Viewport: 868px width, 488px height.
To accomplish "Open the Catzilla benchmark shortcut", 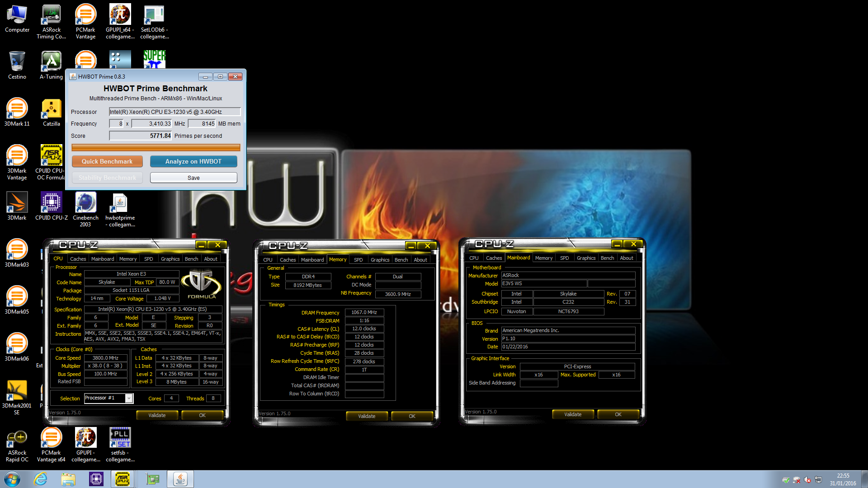I will pos(51,112).
